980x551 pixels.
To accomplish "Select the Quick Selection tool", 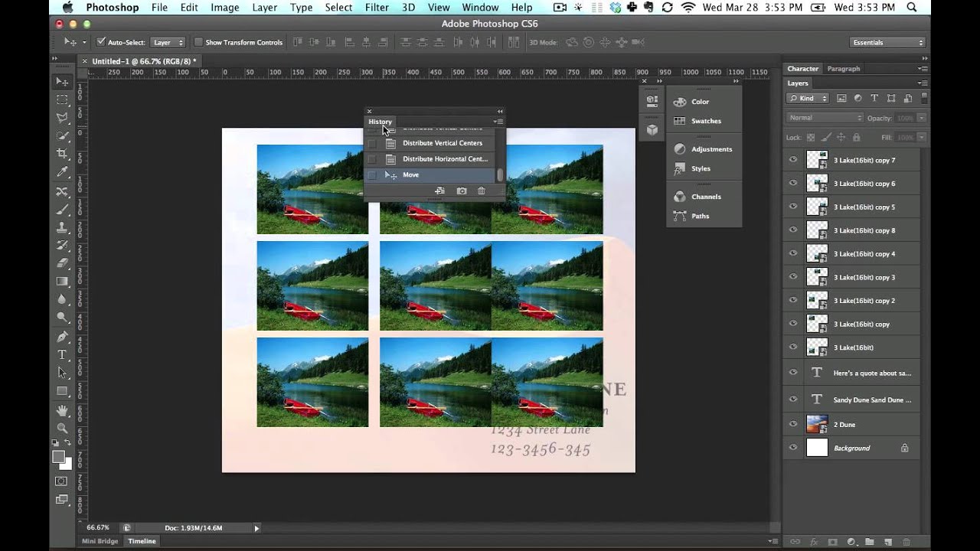I will coord(62,135).
